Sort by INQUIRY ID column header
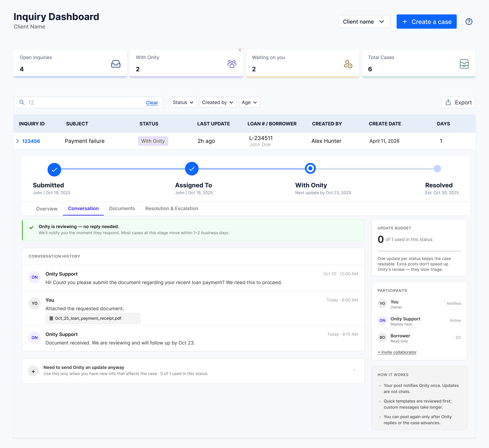 pyautogui.click(x=32, y=124)
